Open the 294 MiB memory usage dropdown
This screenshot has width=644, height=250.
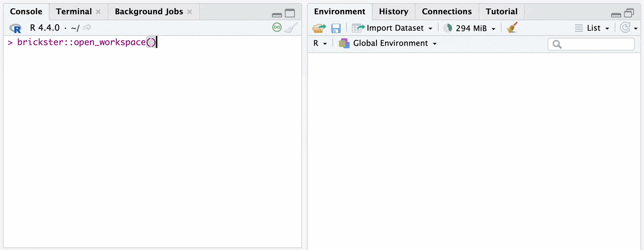pyautogui.click(x=470, y=28)
